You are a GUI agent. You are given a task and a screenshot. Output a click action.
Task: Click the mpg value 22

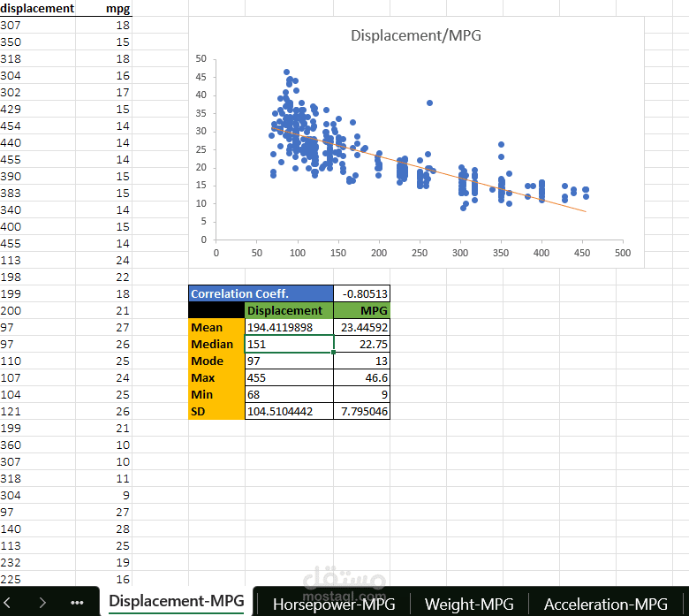103,277
